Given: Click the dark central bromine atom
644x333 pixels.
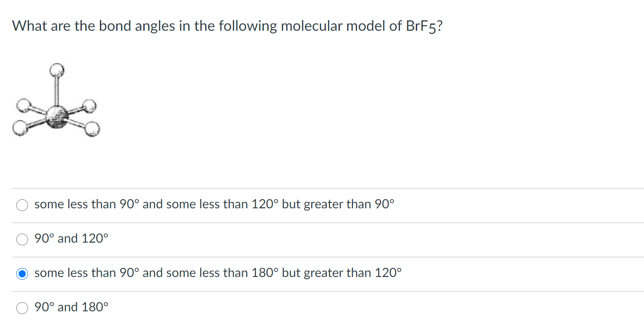Looking at the screenshot, I should coord(57,116).
